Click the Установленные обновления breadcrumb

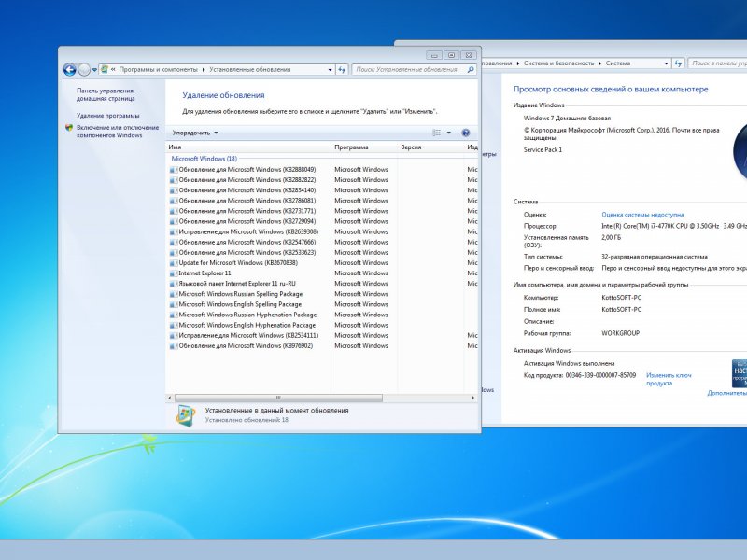tap(250, 69)
